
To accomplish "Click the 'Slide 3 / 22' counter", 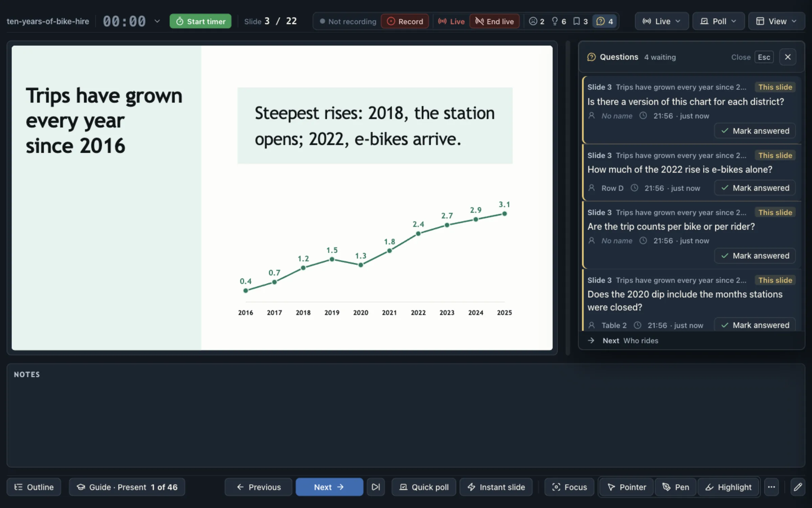I will pos(270,21).
